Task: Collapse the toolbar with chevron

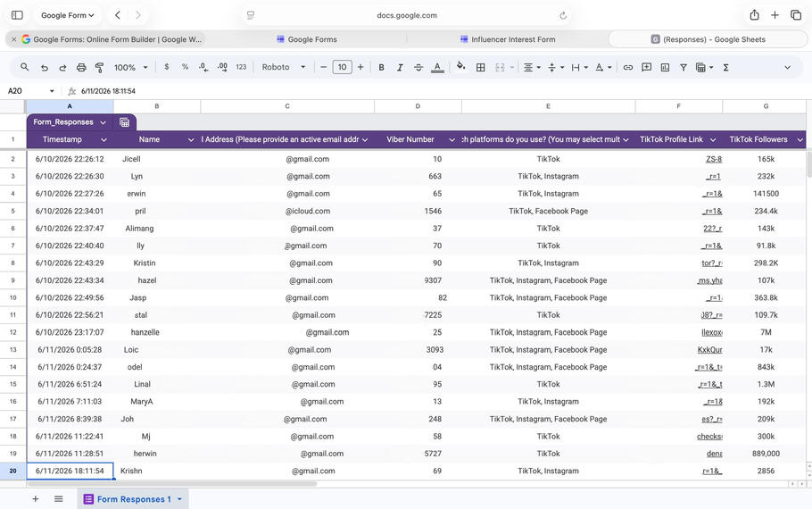Action: pos(787,67)
